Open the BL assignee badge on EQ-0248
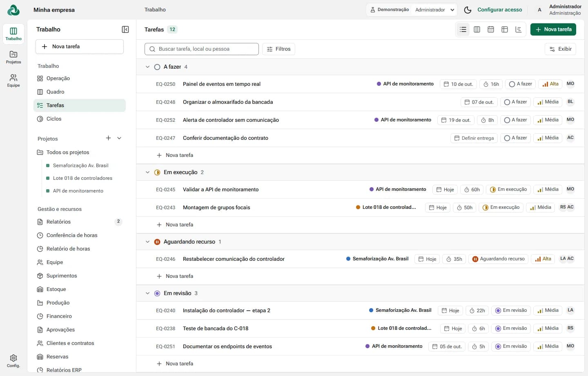588x376 pixels. [570, 102]
